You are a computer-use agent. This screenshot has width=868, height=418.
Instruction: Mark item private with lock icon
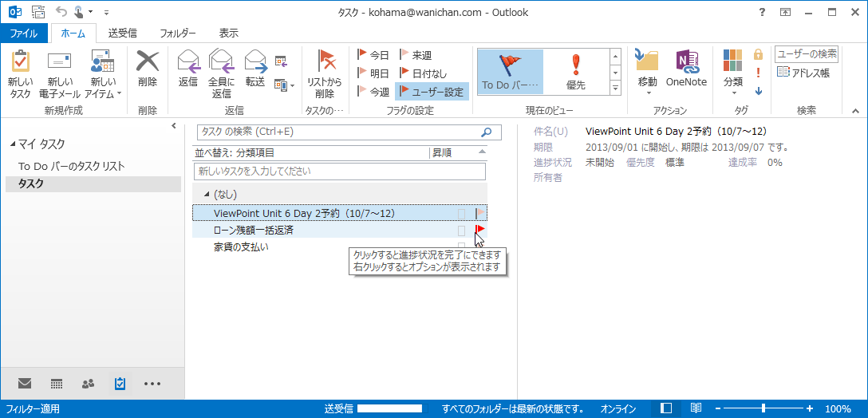[759, 54]
